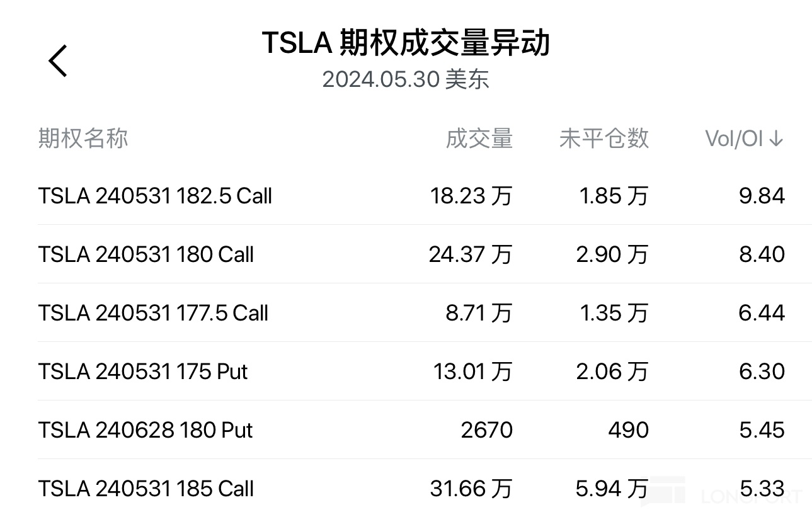
Task: Sort by the 期权名称 column header
Action: [x=83, y=138]
